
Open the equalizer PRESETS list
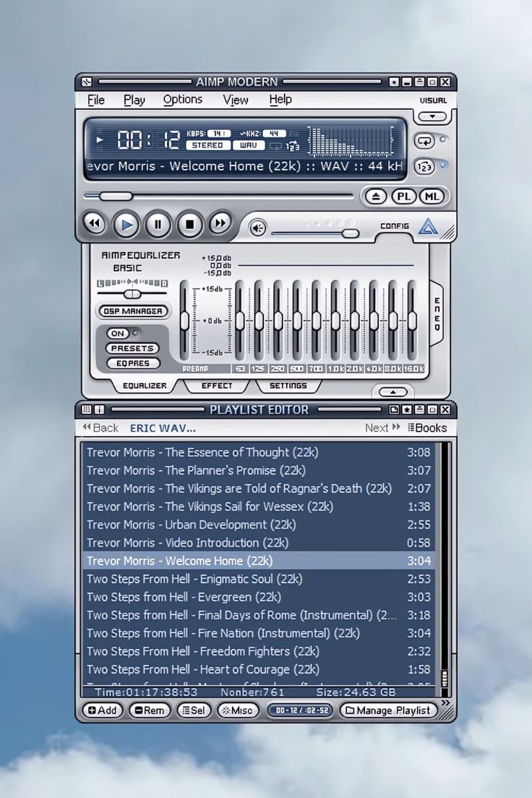pos(132,348)
